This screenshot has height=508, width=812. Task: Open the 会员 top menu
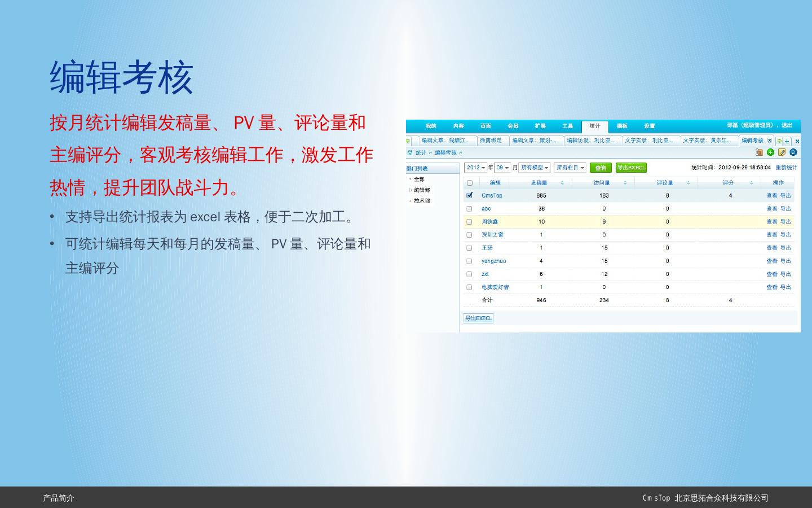pos(513,126)
